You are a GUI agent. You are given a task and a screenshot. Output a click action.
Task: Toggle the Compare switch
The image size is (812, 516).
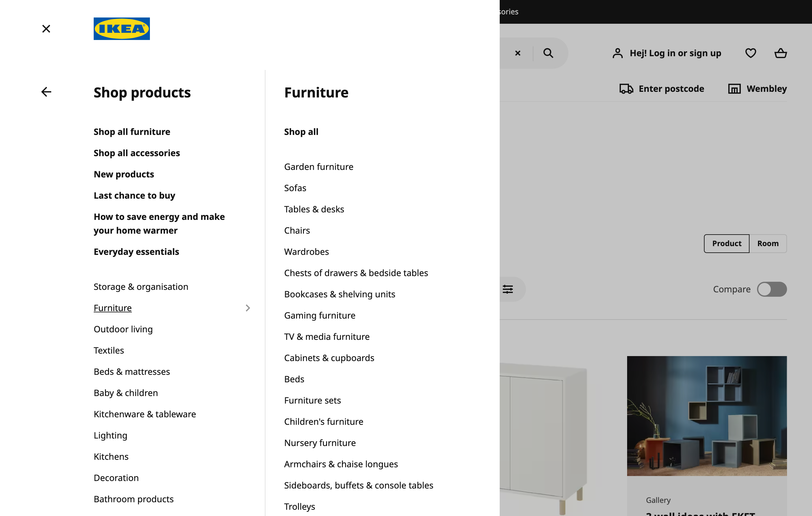tap(772, 289)
